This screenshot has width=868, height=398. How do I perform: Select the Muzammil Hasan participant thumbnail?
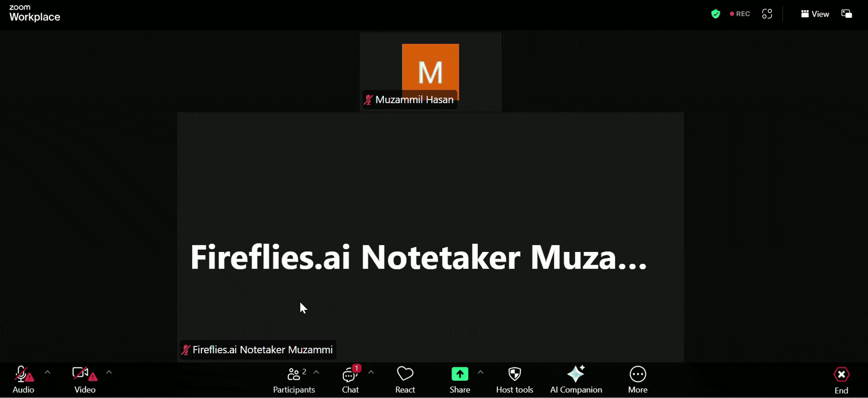point(430,72)
